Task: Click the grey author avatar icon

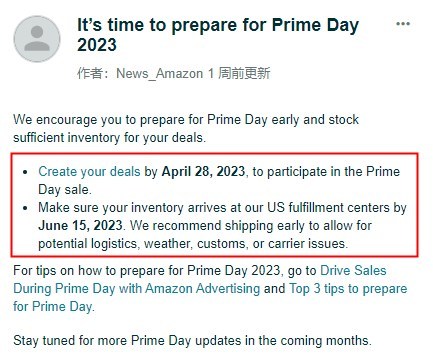Action: pyautogui.click(x=37, y=39)
